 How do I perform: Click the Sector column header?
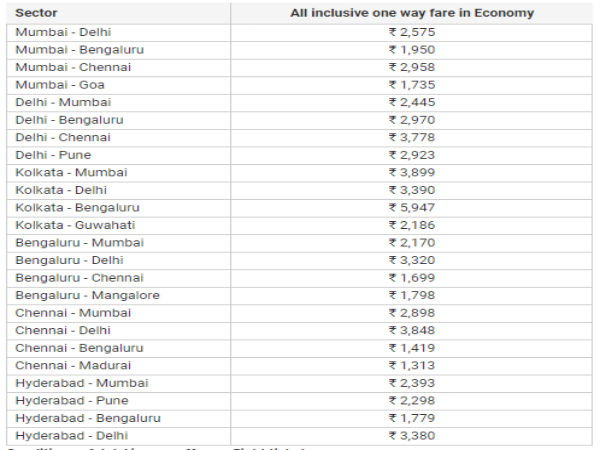(x=36, y=13)
